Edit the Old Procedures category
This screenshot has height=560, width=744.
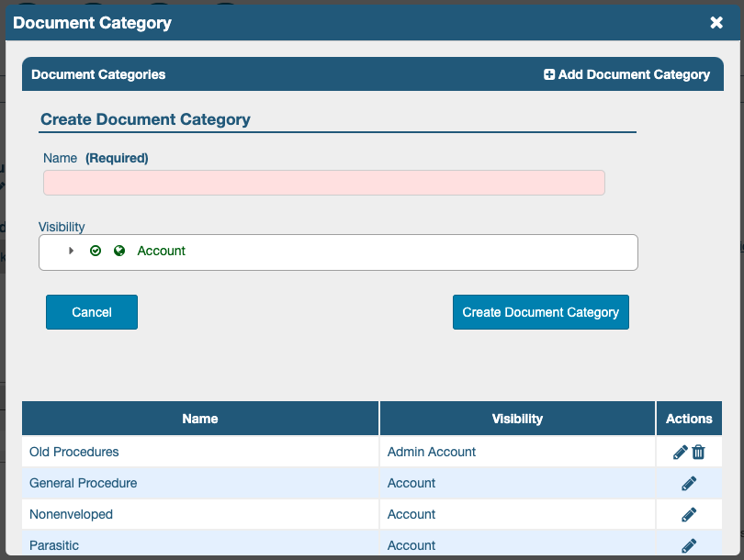coord(680,452)
